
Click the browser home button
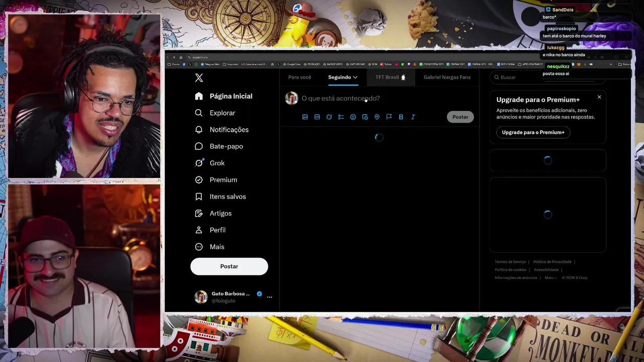[181, 57]
